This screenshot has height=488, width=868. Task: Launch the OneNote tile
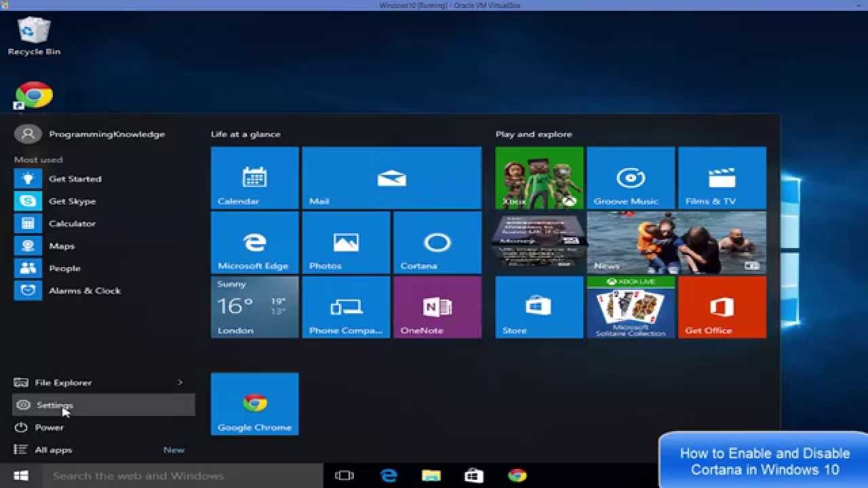437,306
